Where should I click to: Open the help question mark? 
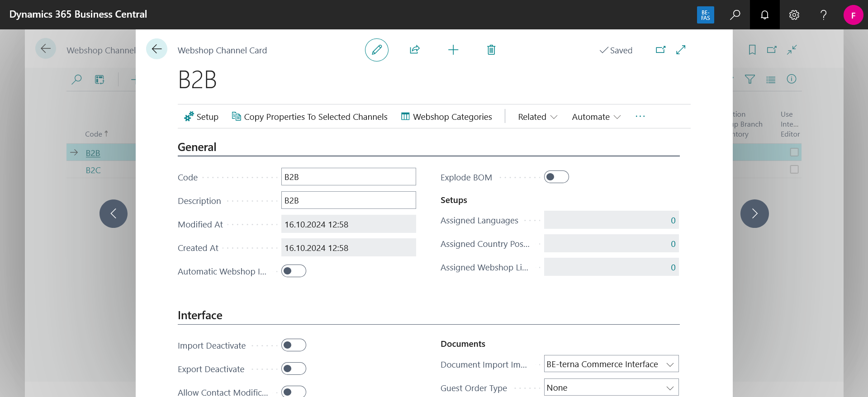tap(824, 15)
